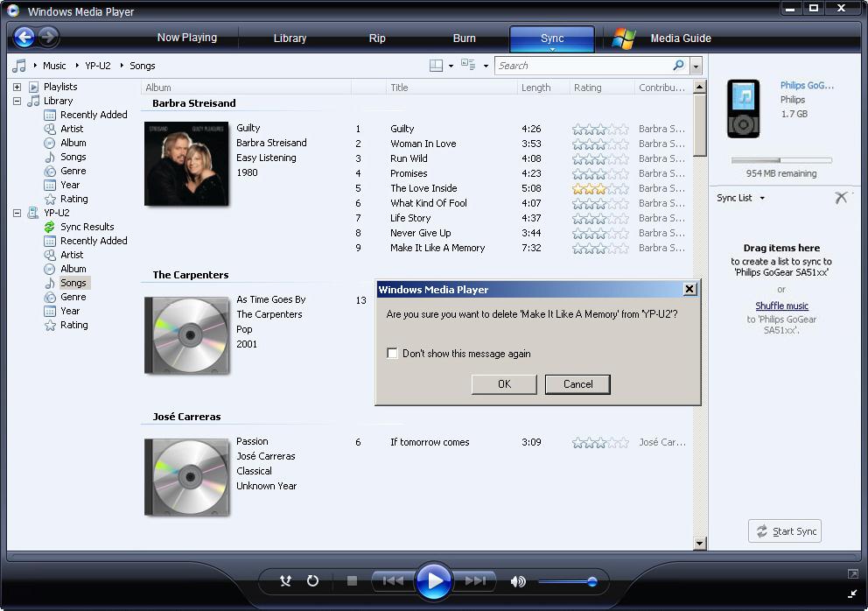The height and width of the screenshot is (611, 868).
Task: Switch to compact mode icon
Action: click(x=852, y=593)
